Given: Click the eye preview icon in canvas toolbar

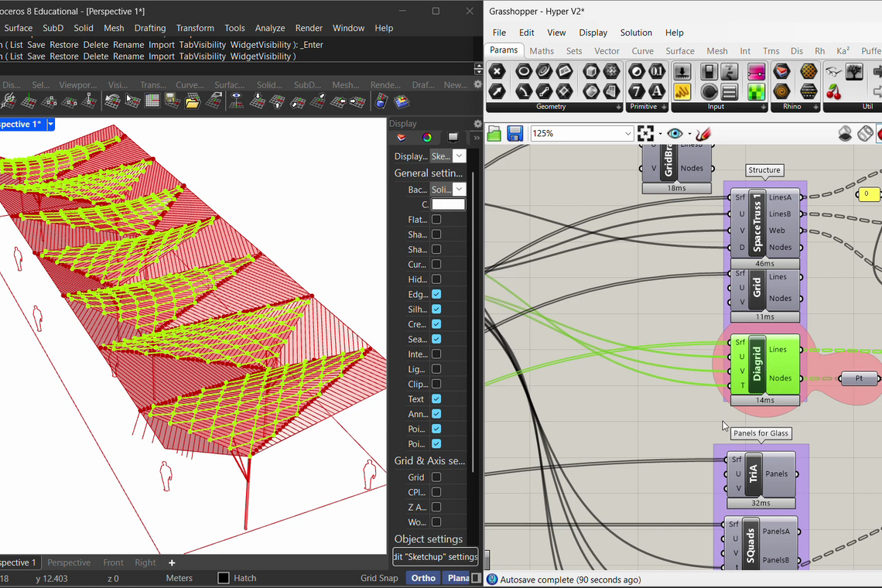Looking at the screenshot, I should click(x=675, y=133).
